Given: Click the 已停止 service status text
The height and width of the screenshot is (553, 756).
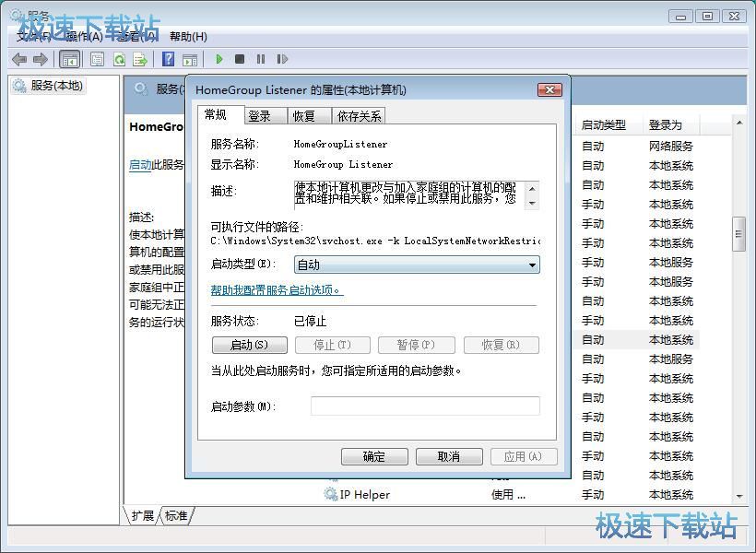Looking at the screenshot, I should [310, 321].
